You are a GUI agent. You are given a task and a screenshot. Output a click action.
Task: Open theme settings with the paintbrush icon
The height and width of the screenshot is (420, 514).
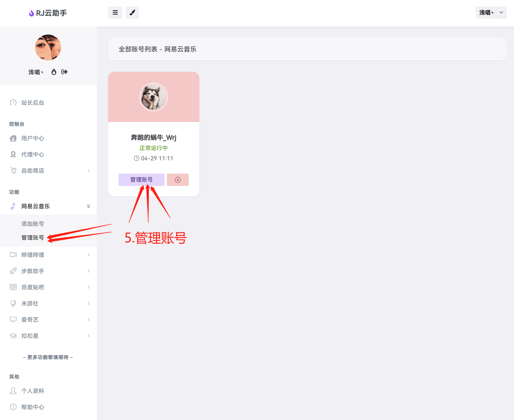[132, 13]
